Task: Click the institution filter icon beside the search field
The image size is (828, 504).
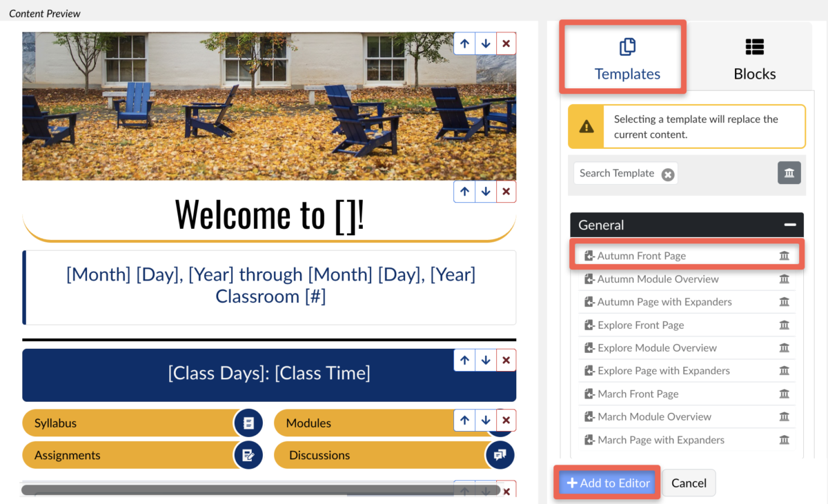Action: 789,173
